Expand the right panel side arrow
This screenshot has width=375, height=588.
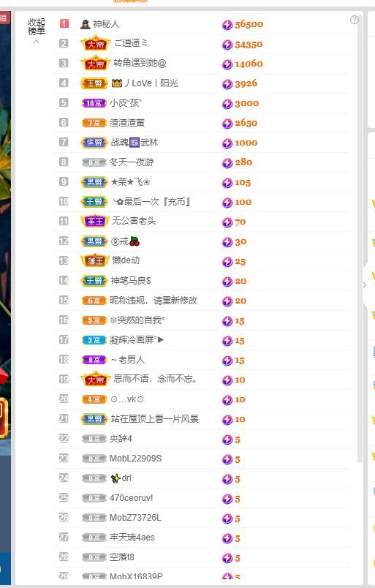click(365, 285)
